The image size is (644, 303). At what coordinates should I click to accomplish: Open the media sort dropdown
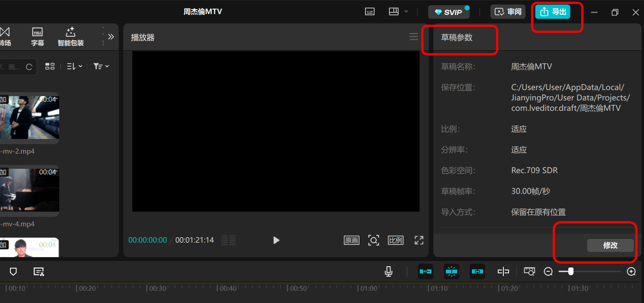[74, 66]
